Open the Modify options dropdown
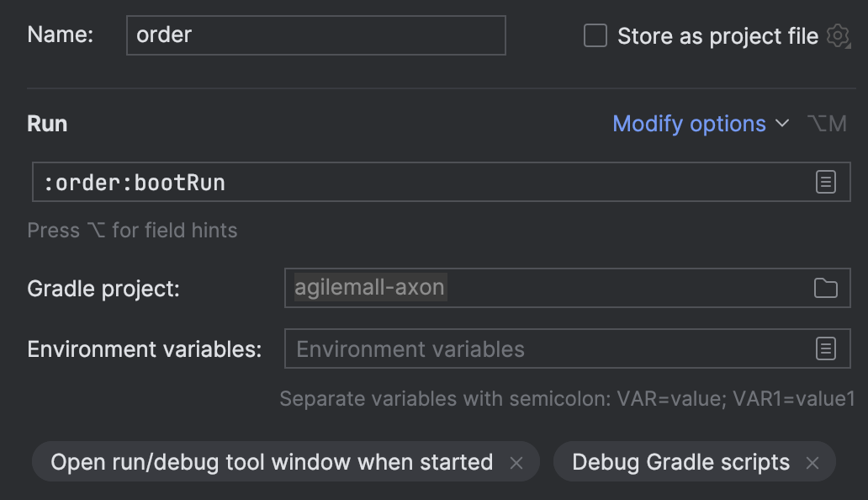Viewport: 868px width, 500px height. [x=689, y=124]
